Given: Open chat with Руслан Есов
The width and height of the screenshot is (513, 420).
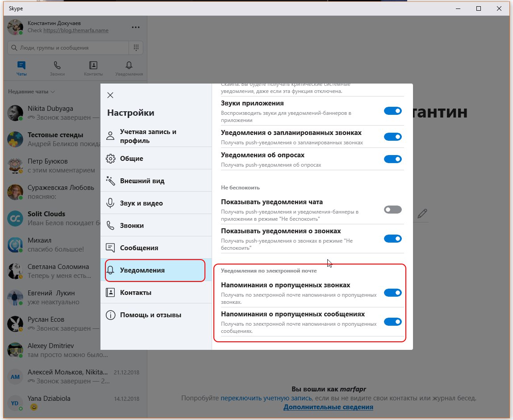Looking at the screenshot, I should tap(52, 324).
